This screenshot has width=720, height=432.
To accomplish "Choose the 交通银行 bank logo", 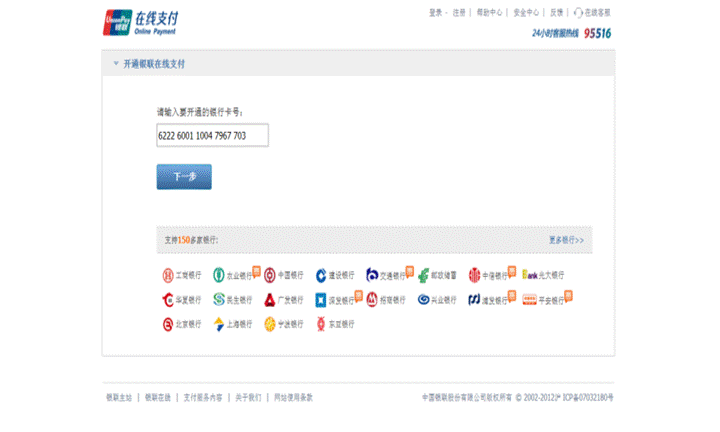I will coord(372,276).
